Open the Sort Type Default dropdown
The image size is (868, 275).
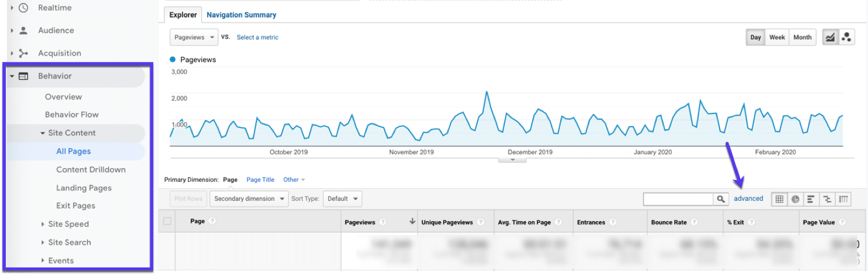pos(342,199)
